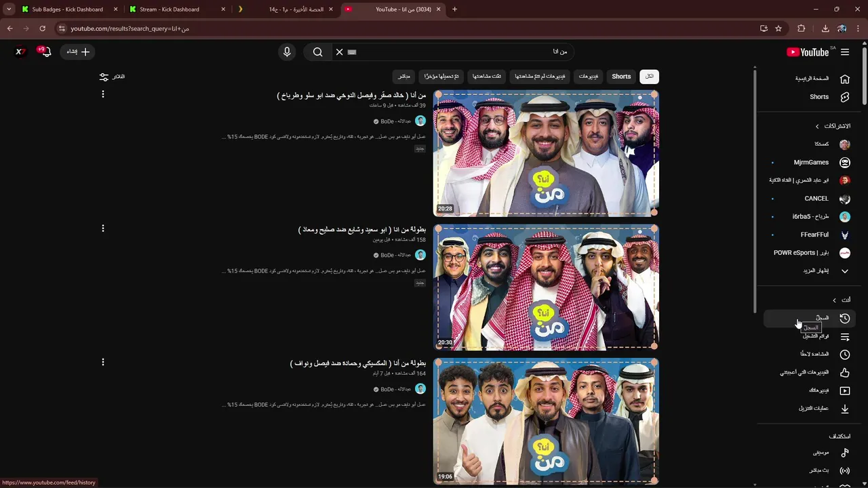Play the 20:28 video thumbnail
This screenshot has height=488, width=868.
(546, 154)
